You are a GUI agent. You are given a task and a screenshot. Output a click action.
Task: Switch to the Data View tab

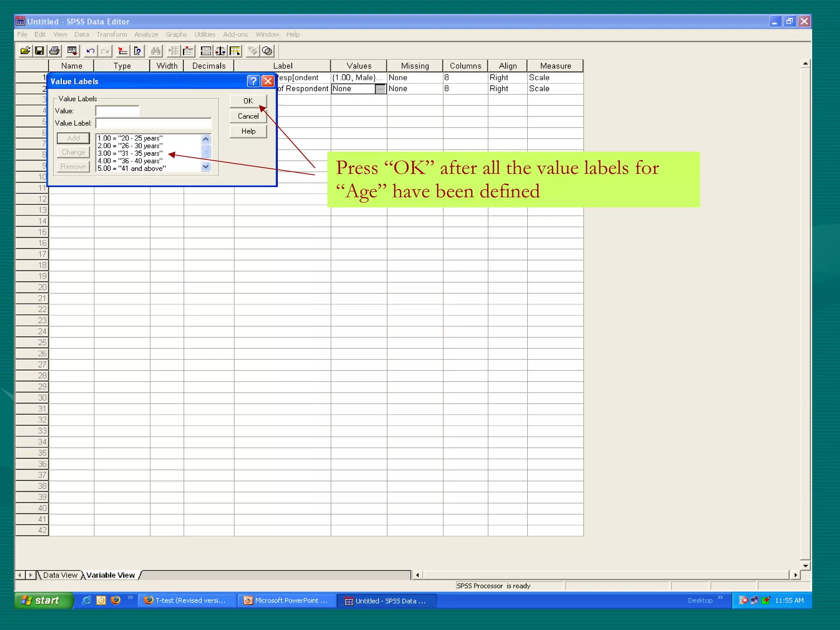coord(60,575)
